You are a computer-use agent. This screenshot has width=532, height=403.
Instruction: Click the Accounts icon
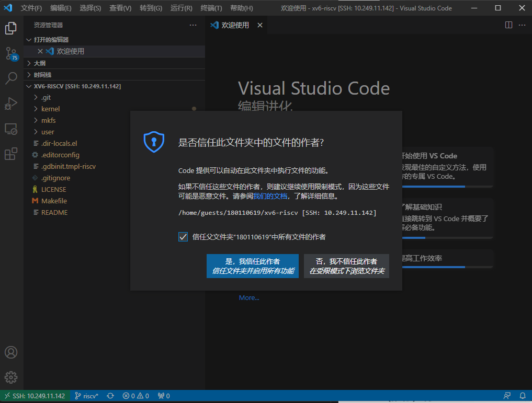[x=11, y=352]
